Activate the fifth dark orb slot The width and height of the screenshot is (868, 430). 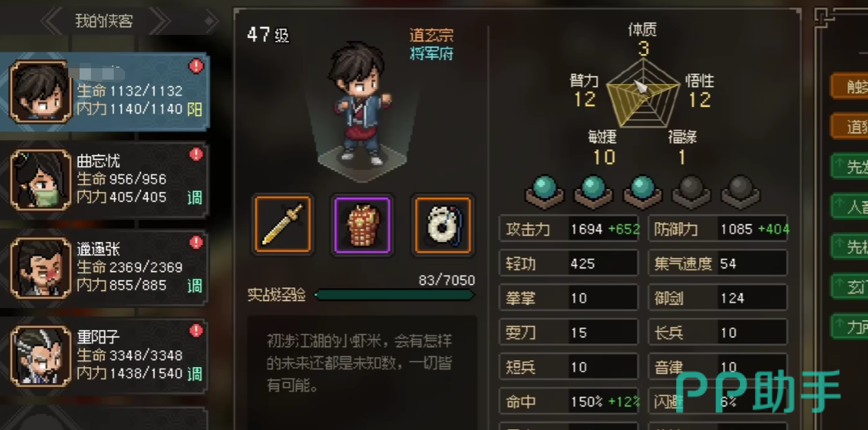[740, 191]
